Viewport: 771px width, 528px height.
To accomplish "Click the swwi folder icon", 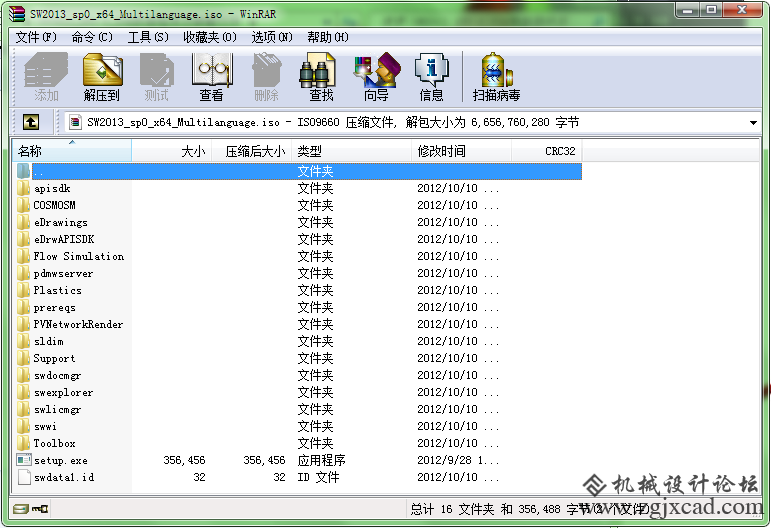I will coord(24,426).
